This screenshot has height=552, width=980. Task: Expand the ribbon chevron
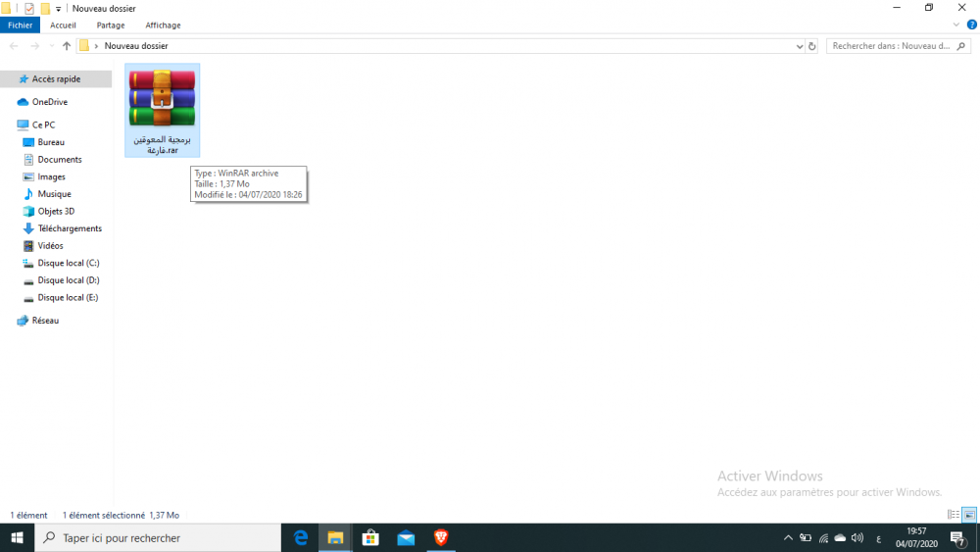tap(956, 25)
